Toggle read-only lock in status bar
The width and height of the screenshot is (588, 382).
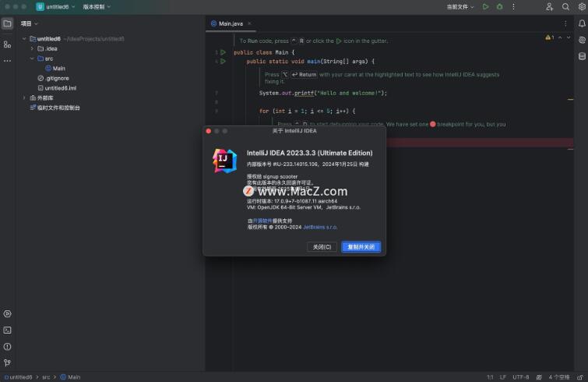pos(580,377)
